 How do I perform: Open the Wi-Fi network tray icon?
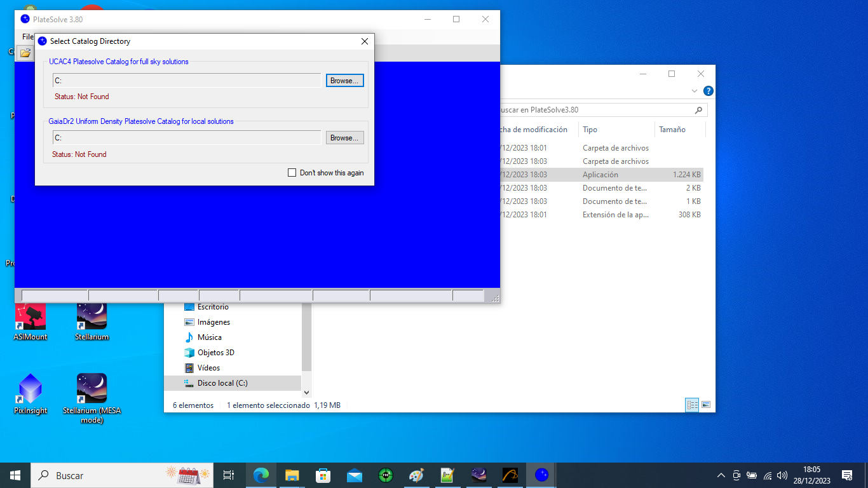[x=768, y=475]
